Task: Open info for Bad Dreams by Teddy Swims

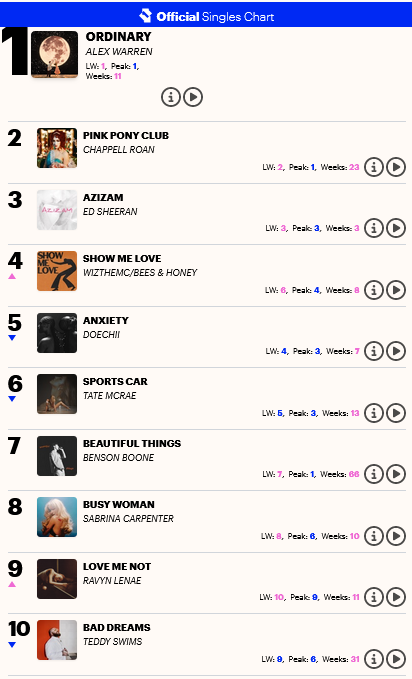Action: pos(374,659)
